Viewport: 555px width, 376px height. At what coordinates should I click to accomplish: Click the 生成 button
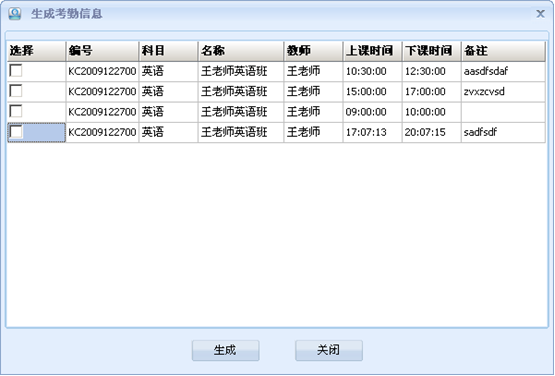click(225, 351)
